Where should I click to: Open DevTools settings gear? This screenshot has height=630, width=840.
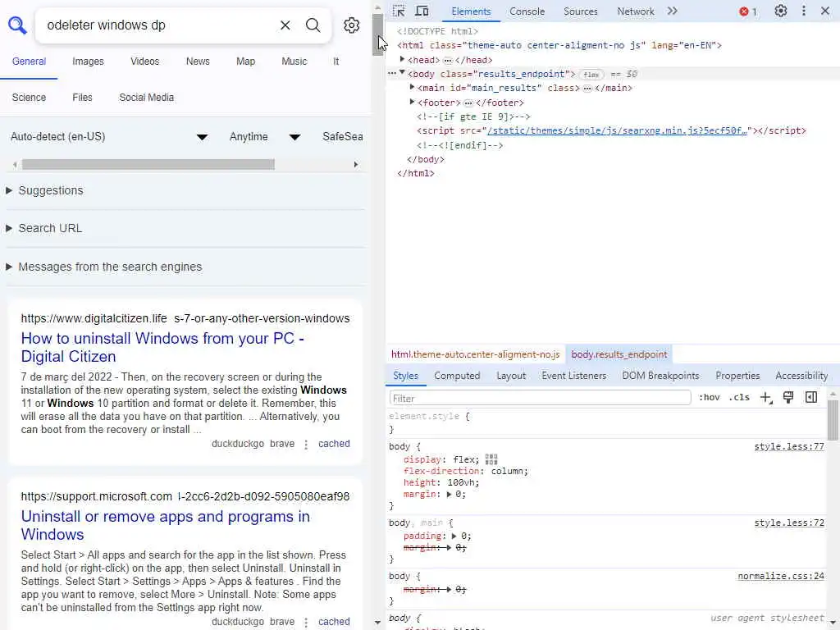click(781, 11)
